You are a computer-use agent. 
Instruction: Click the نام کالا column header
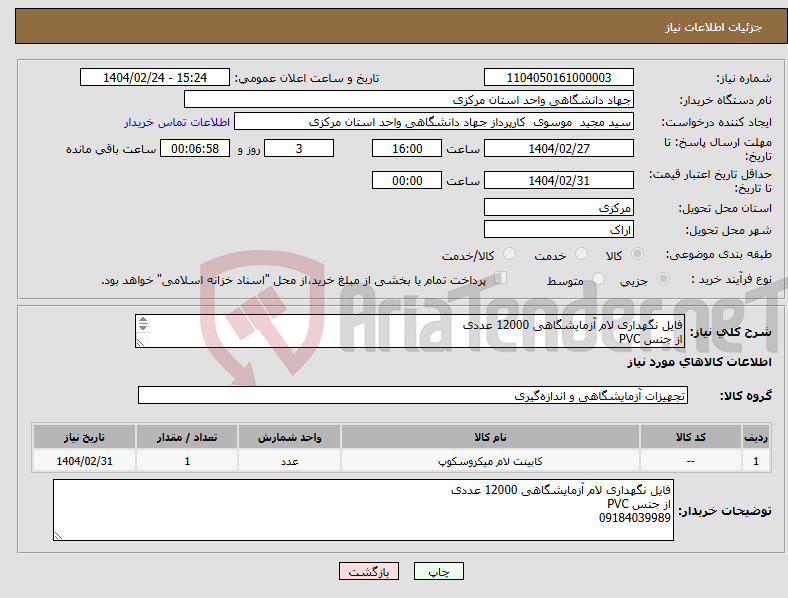click(490, 437)
